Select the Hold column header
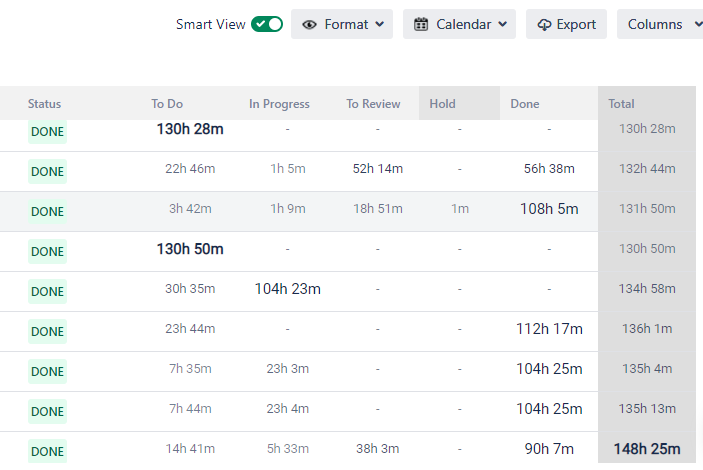Image resolution: width=703 pixels, height=470 pixels. coord(459,103)
